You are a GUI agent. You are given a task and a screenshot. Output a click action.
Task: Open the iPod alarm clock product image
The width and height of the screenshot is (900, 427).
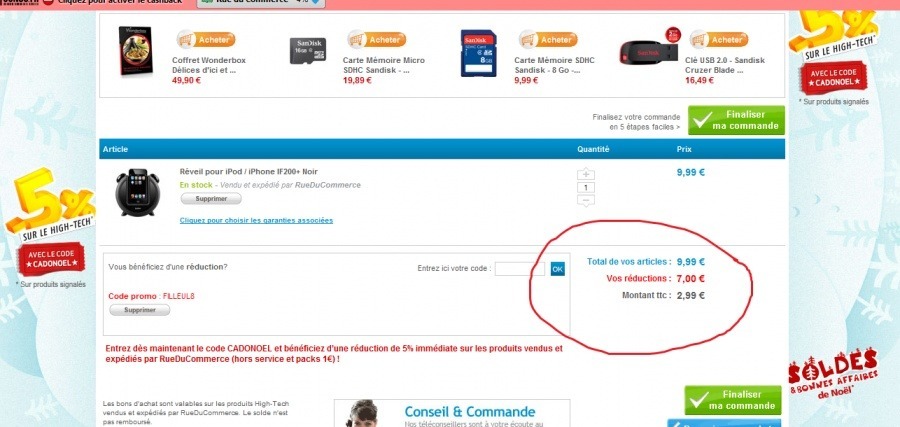[x=137, y=192]
